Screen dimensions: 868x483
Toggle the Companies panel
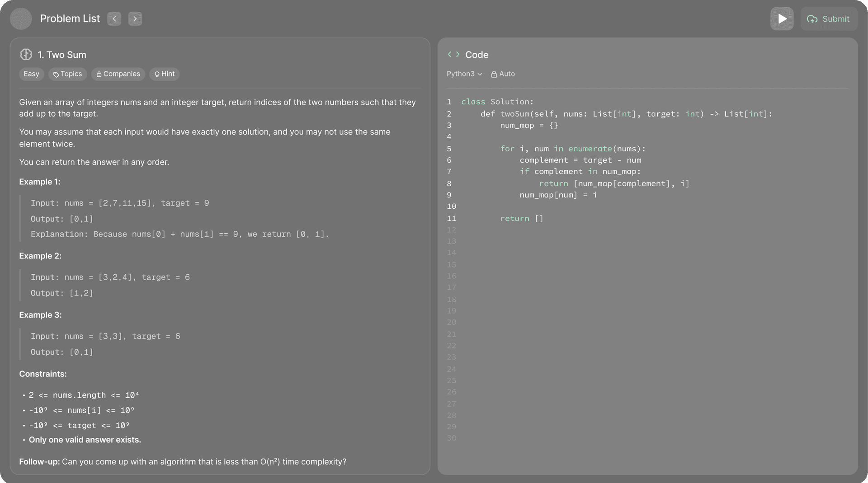point(118,74)
